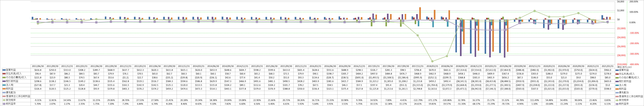Select 優先配当 row header in data table

pyautogui.click(x=11, y=93)
